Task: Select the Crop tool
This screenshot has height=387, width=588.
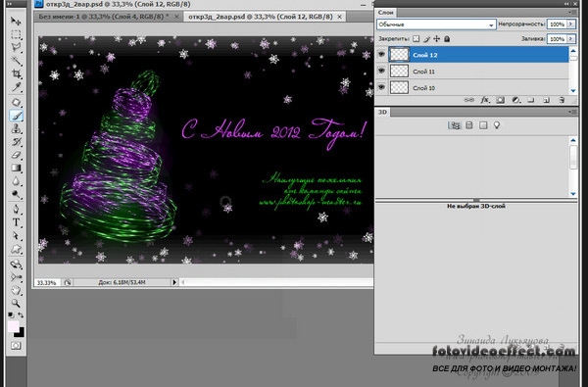Action: pos(16,73)
